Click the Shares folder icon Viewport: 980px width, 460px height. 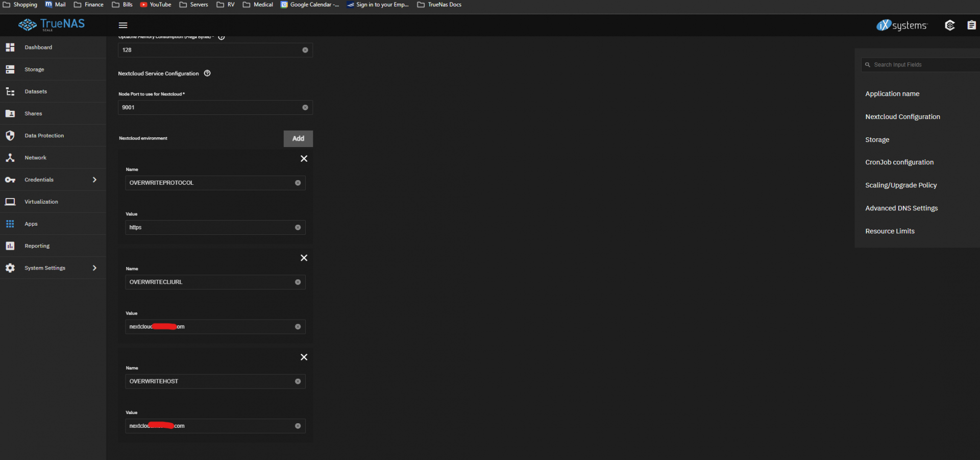pyautogui.click(x=10, y=113)
